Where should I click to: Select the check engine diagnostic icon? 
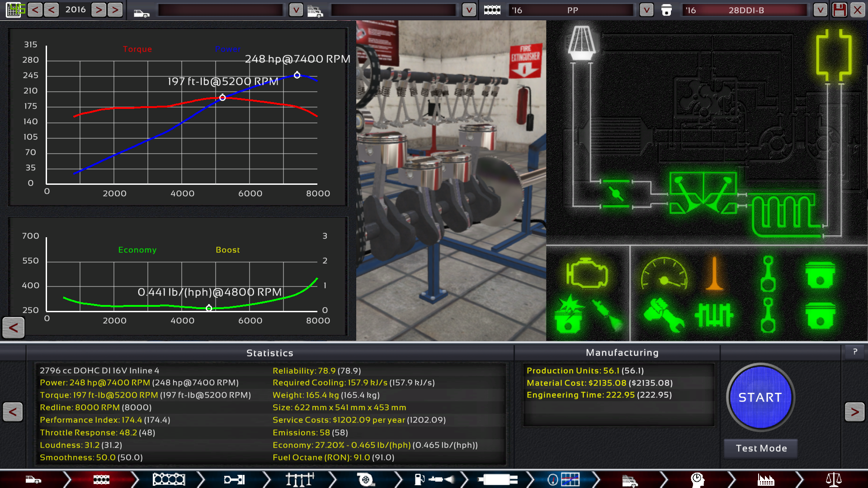[587, 273]
